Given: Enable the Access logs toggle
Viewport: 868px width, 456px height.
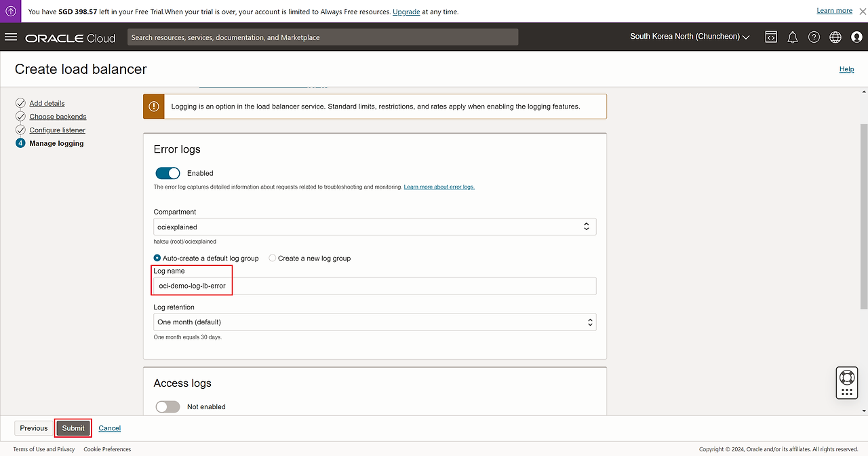Looking at the screenshot, I should pos(167,406).
